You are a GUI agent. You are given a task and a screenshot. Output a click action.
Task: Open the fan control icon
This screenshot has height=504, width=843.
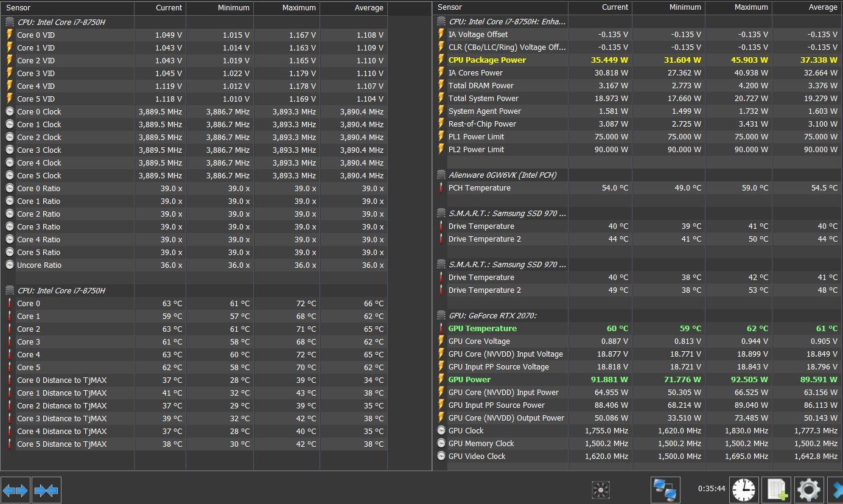600,489
